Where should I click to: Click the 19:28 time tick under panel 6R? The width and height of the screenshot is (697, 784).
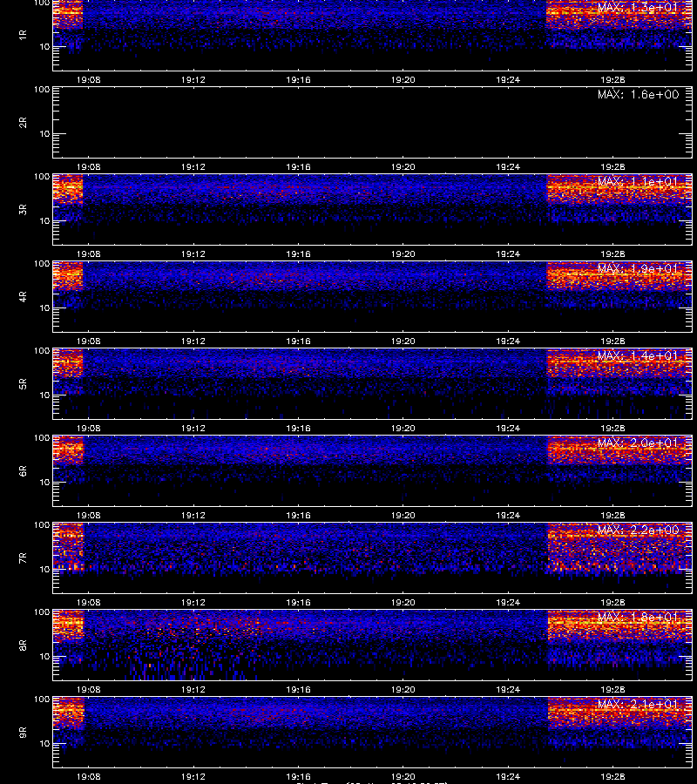[613, 516]
